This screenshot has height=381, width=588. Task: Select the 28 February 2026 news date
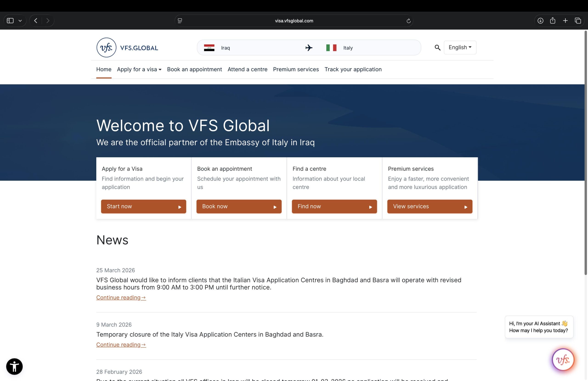coord(119,372)
